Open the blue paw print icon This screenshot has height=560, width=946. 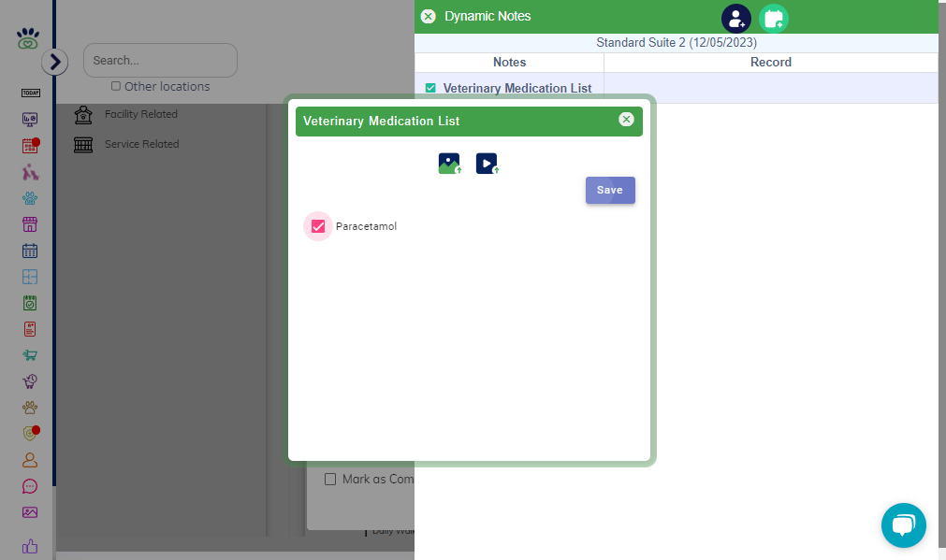click(x=30, y=198)
